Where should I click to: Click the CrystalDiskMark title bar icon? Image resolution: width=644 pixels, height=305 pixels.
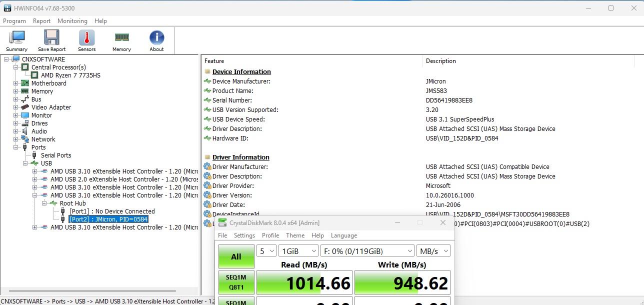(x=222, y=222)
